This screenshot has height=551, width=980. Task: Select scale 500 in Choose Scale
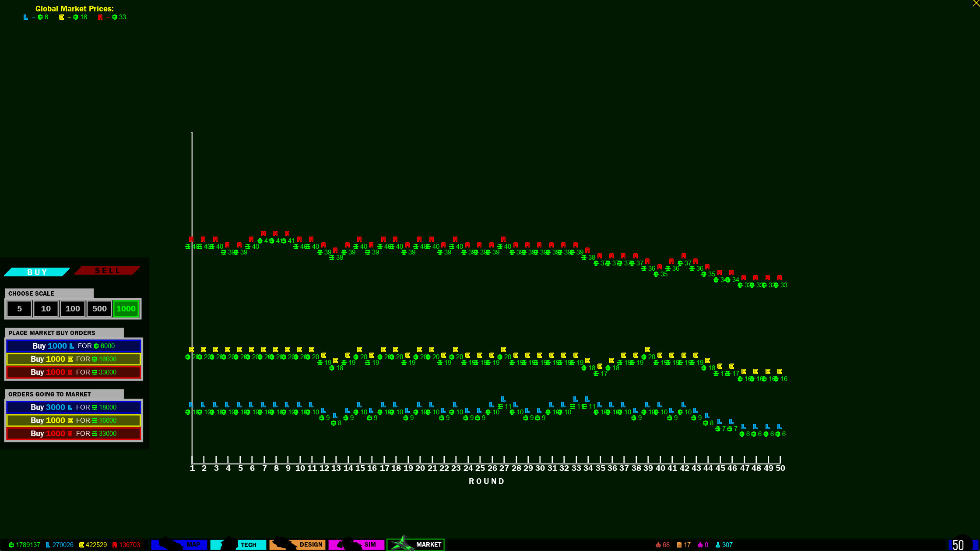(x=99, y=309)
